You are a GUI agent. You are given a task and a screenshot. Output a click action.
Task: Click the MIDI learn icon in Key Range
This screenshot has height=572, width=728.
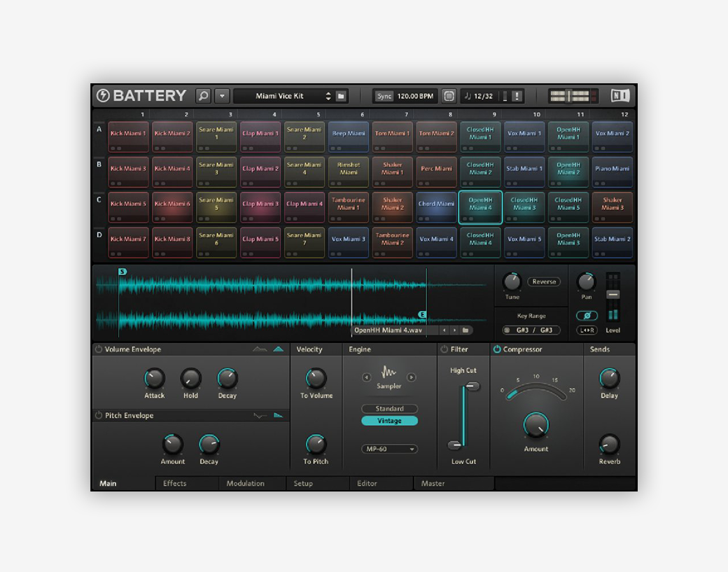[x=507, y=330]
